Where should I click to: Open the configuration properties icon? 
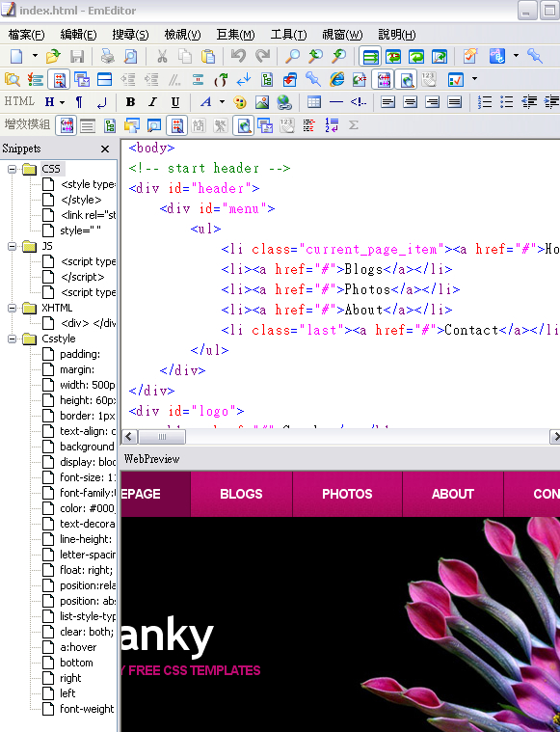[x=471, y=57]
